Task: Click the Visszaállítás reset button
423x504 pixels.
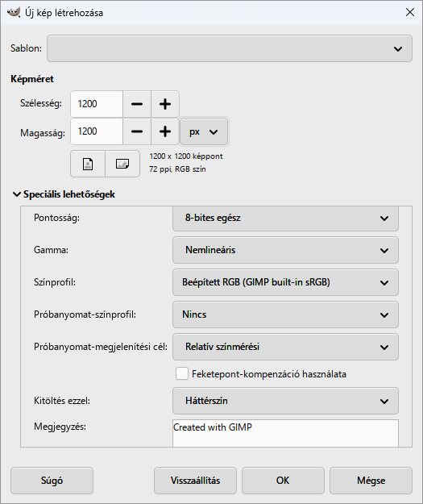Action: pos(195,481)
